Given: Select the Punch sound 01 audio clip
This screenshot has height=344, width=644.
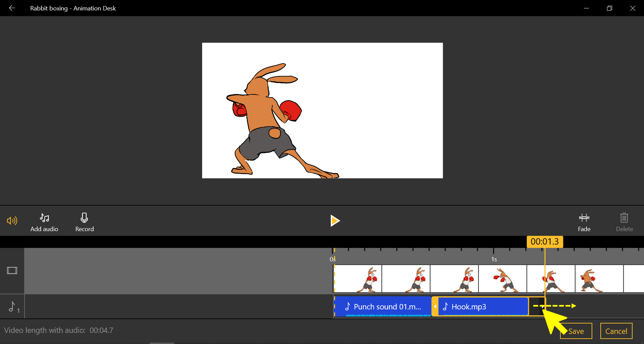Looking at the screenshot, I should (383, 307).
